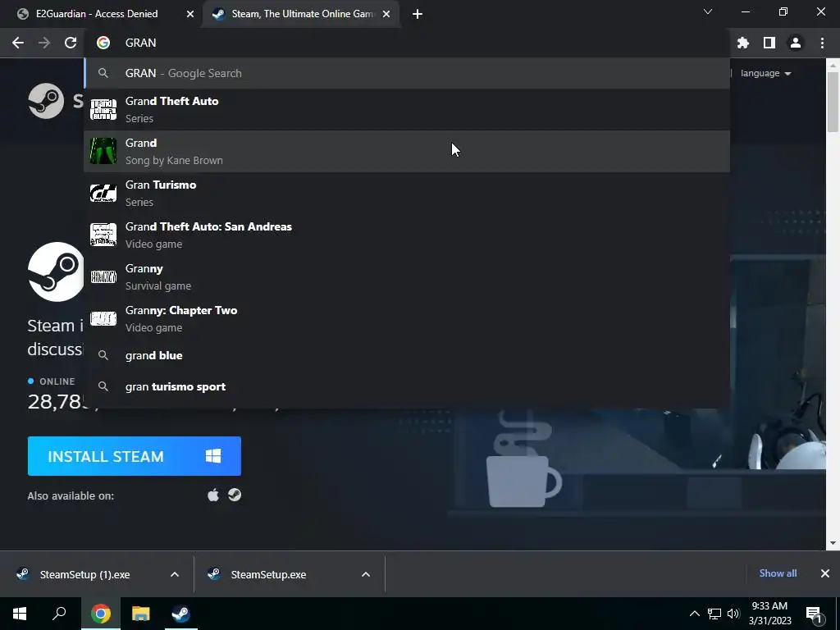Open File Explorer from taskbar
Screen dimensions: 840x630
point(140,614)
